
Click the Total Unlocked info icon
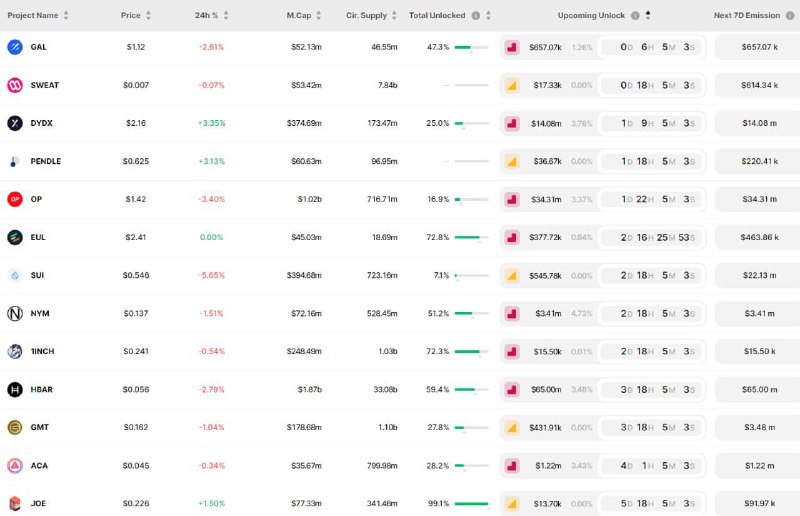476,15
